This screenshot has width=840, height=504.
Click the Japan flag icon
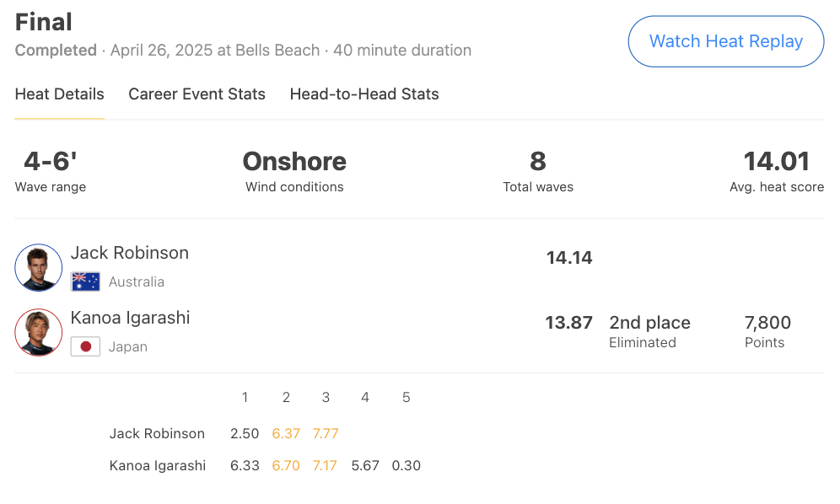coord(85,346)
